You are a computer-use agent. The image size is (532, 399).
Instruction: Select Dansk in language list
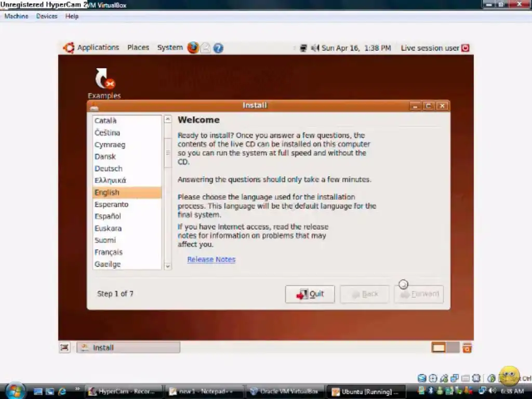pyautogui.click(x=127, y=157)
